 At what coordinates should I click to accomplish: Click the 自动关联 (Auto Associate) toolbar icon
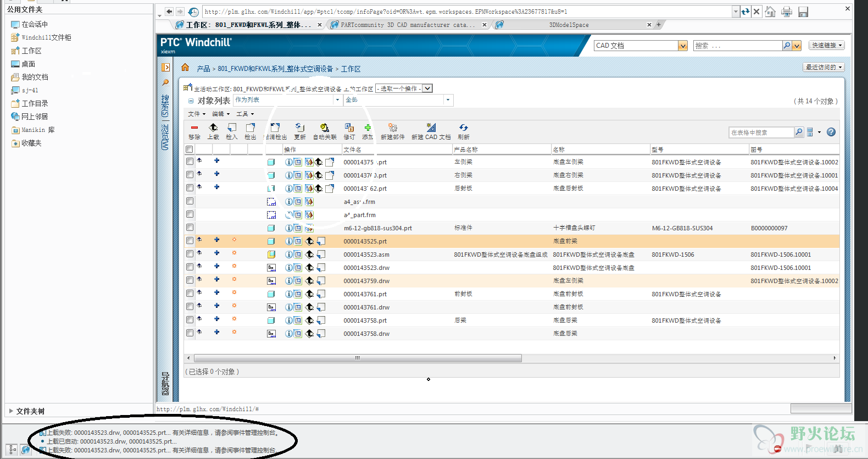coord(325,128)
